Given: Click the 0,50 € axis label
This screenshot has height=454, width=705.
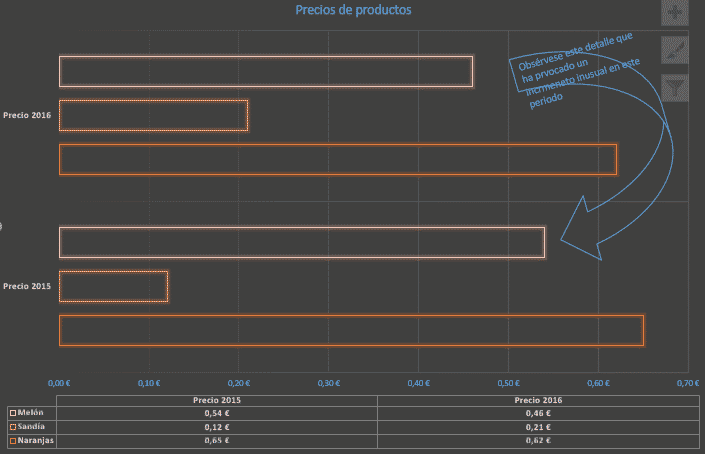Looking at the screenshot, I should [509, 383].
